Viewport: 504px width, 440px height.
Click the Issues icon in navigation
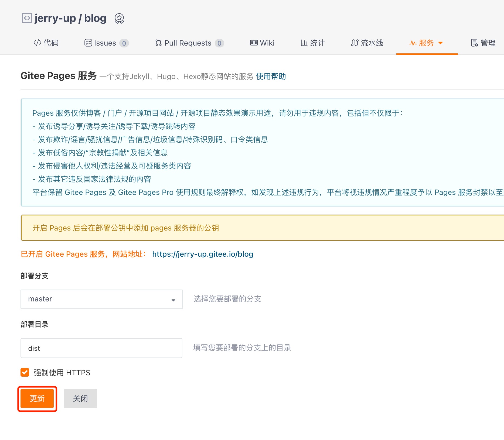click(x=88, y=43)
